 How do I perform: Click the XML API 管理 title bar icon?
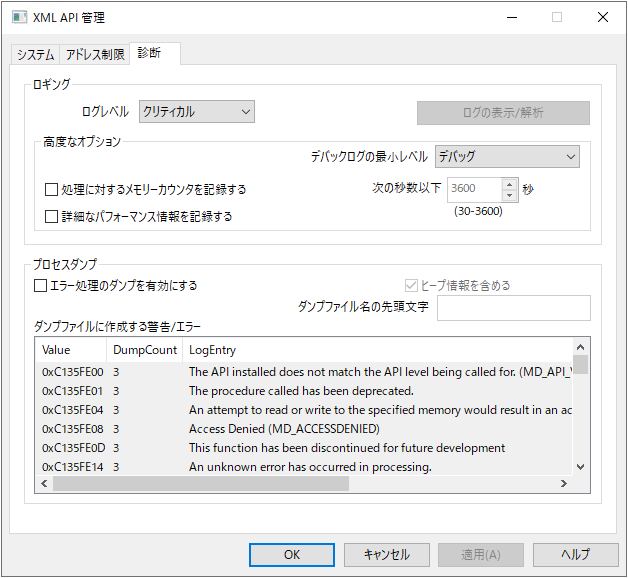coord(19,17)
